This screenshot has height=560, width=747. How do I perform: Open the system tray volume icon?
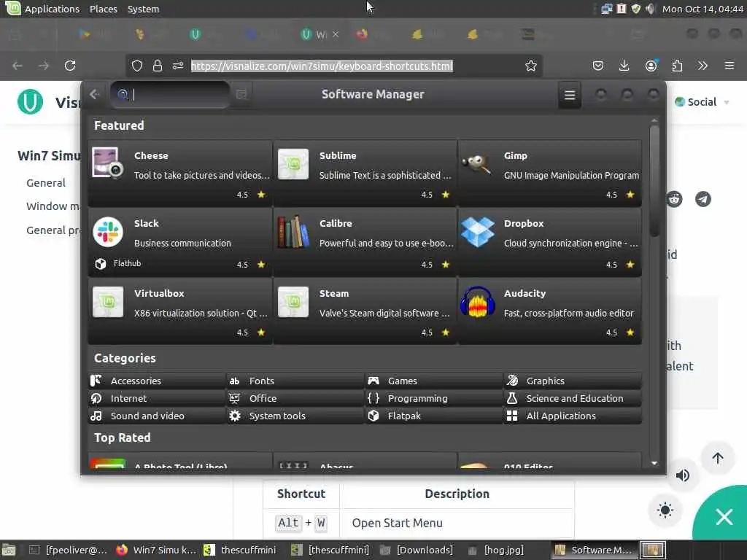pyautogui.click(x=650, y=9)
